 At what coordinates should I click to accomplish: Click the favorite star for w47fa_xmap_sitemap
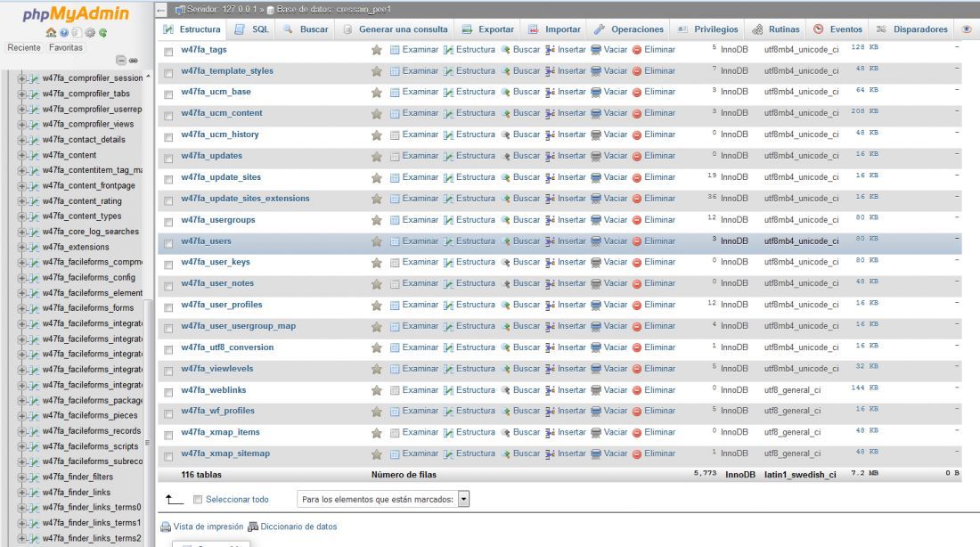(376, 454)
